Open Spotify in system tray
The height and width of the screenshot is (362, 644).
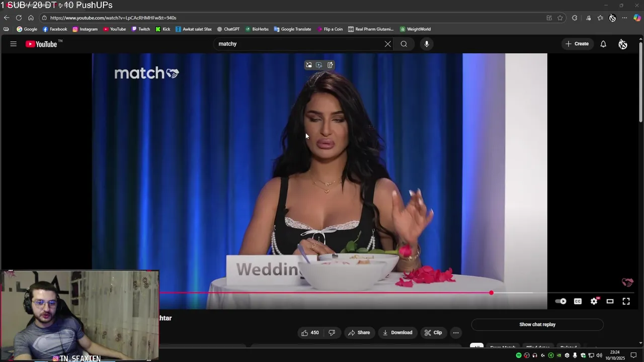(x=519, y=355)
